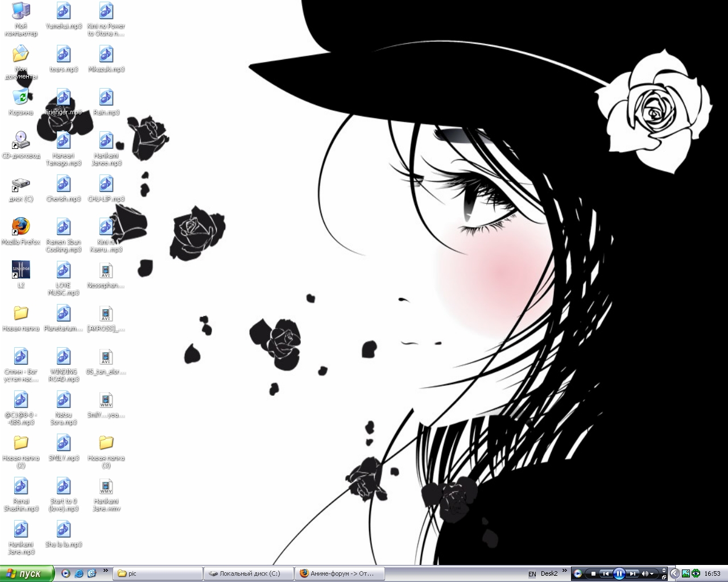The image size is (728, 582).
Task: Switch to Аниме-форум Firefox window
Action: click(x=340, y=573)
